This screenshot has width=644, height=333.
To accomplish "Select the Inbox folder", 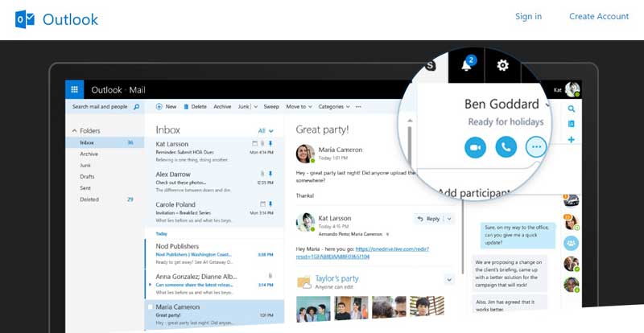I will [x=105, y=142].
